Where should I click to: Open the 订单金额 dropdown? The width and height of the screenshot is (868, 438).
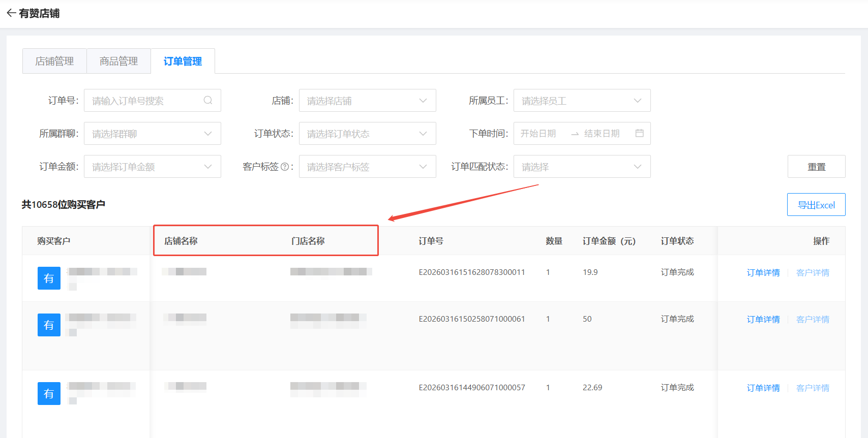point(152,167)
